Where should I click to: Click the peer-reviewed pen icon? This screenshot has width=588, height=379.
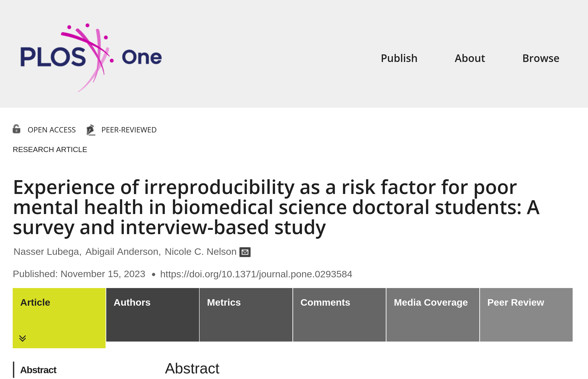[x=91, y=130]
